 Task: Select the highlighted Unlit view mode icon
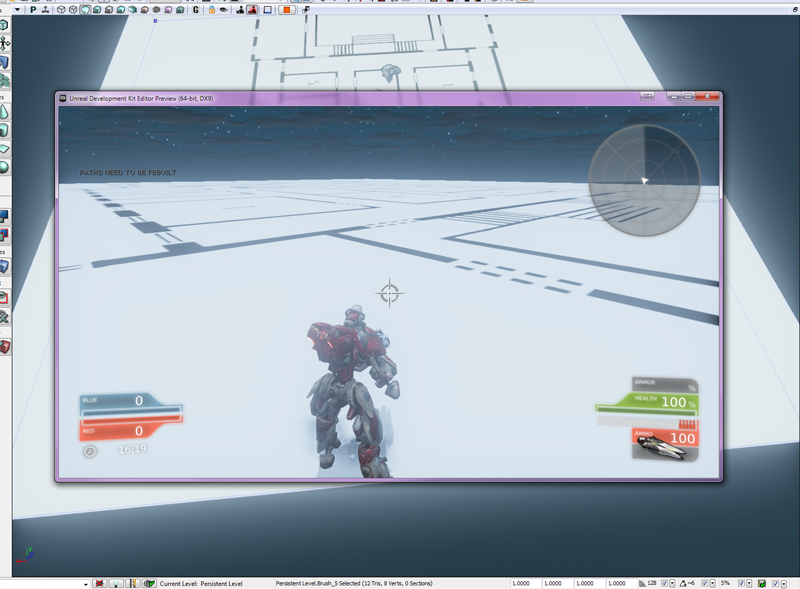pyautogui.click(x=85, y=10)
